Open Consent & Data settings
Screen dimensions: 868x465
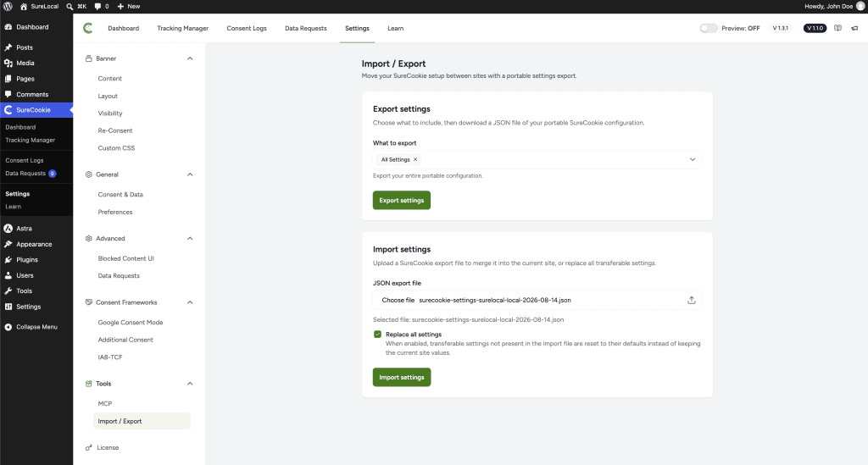click(120, 195)
